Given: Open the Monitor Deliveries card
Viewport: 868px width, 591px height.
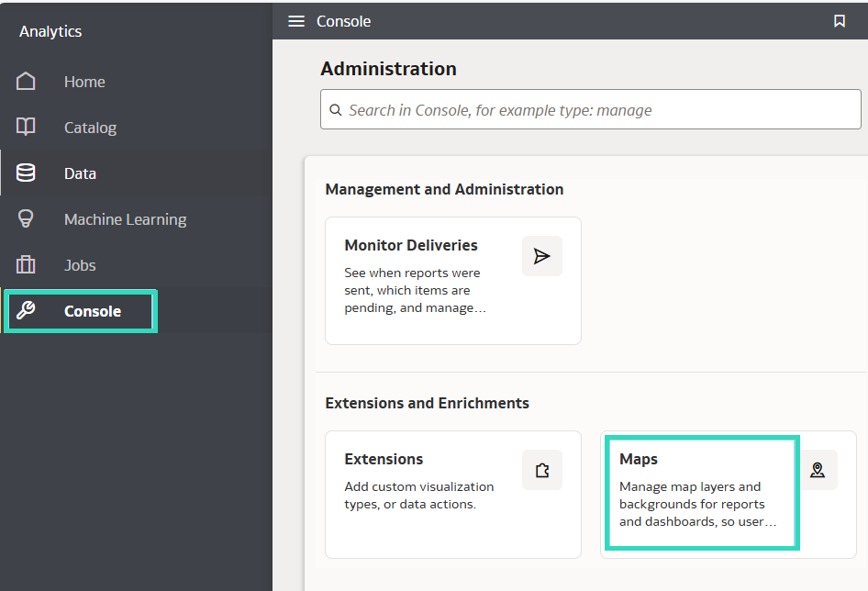Looking at the screenshot, I should (x=453, y=281).
